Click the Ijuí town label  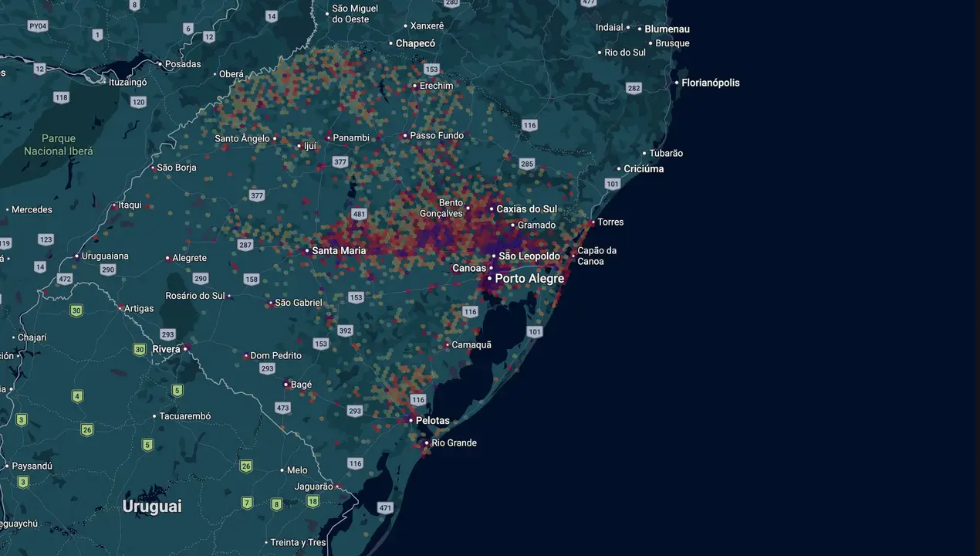pyautogui.click(x=310, y=145)
